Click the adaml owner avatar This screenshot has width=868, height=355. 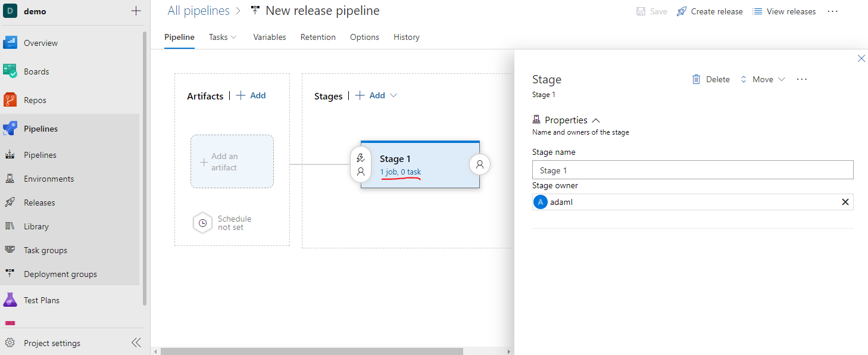tap(541, 202)
